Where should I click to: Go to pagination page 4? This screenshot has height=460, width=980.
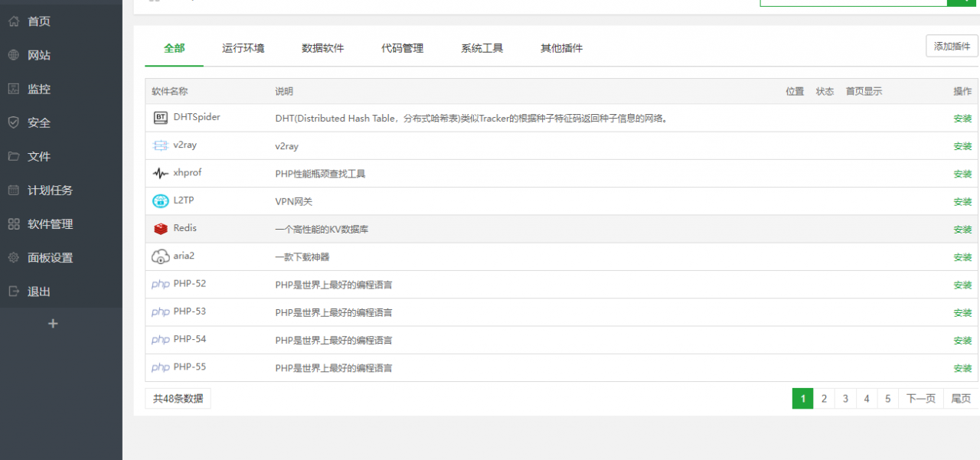[x=867, y=398]
